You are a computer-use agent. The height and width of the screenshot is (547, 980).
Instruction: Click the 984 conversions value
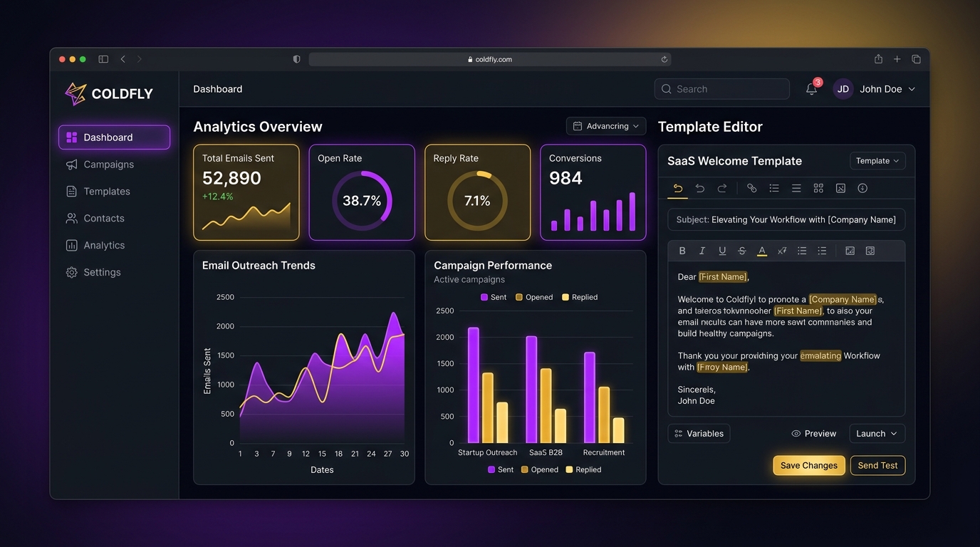565,178
